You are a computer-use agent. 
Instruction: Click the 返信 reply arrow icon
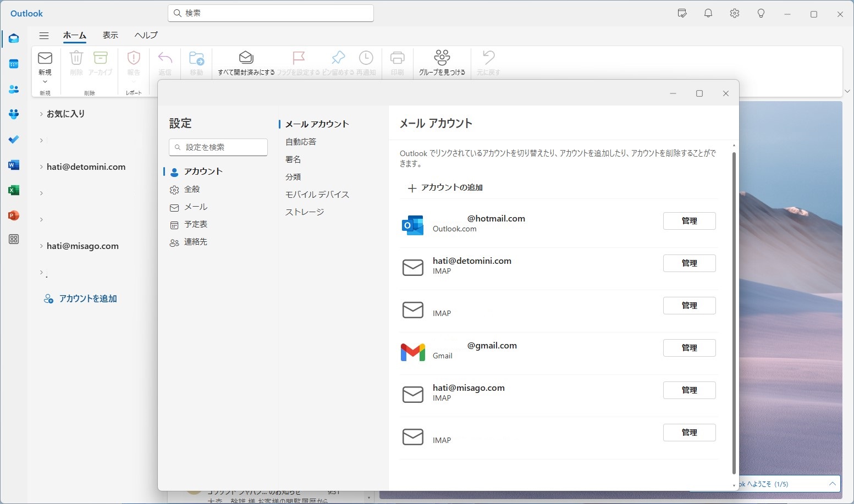[x=165, y=58]
